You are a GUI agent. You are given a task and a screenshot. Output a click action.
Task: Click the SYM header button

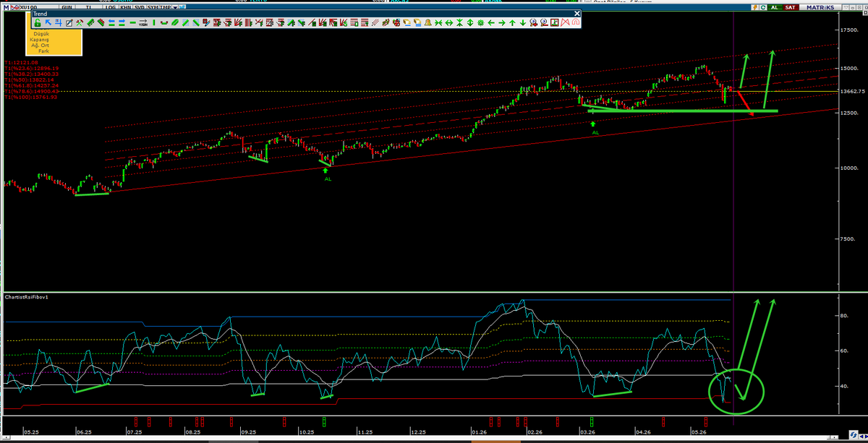[x=153, y=7]
